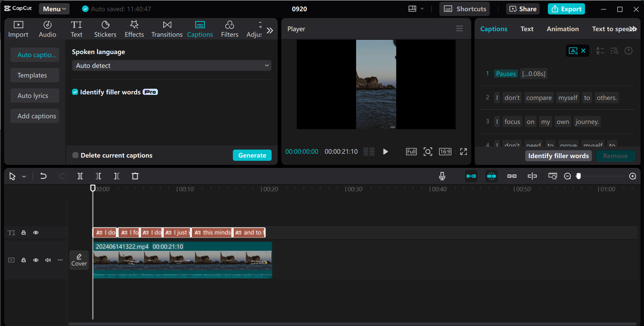Uncheck Identify filler words checkbox

point(75,92)
